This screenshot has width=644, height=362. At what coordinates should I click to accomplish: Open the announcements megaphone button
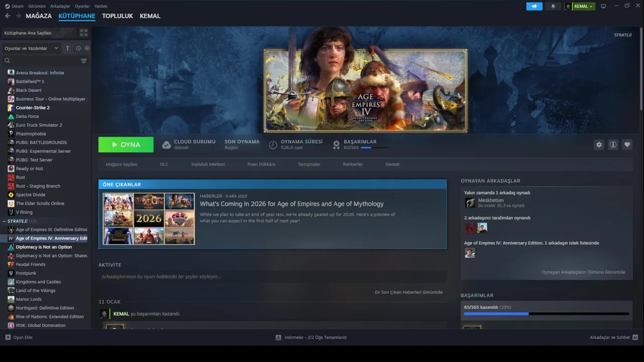tap(534, 6)
